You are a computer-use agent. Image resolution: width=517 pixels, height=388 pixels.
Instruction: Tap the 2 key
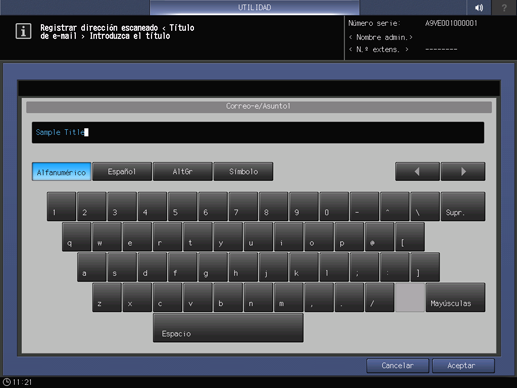(x=92, y=206)
